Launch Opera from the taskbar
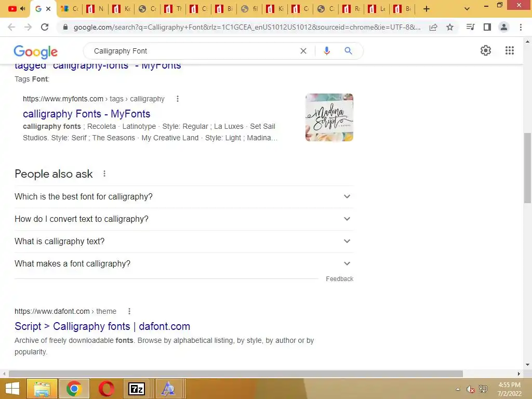Image resolution: width=532 pixels, height=399 pixels. [106, 389]
